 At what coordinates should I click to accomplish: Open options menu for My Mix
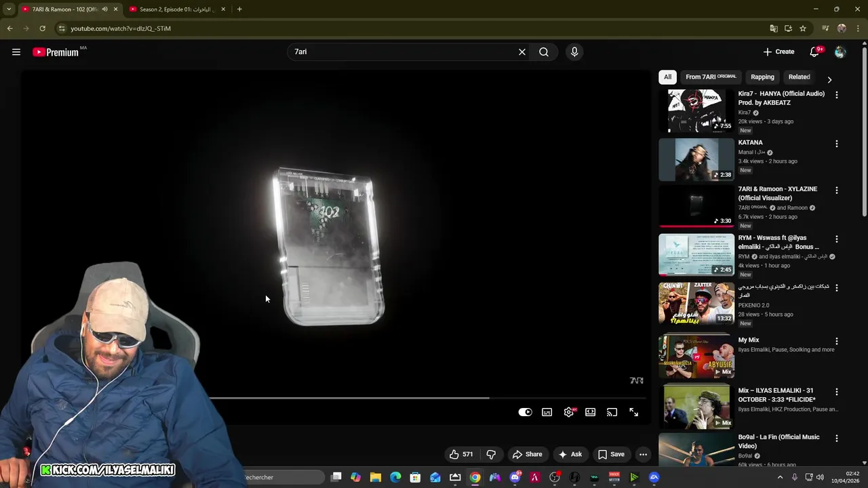point(837,342)
